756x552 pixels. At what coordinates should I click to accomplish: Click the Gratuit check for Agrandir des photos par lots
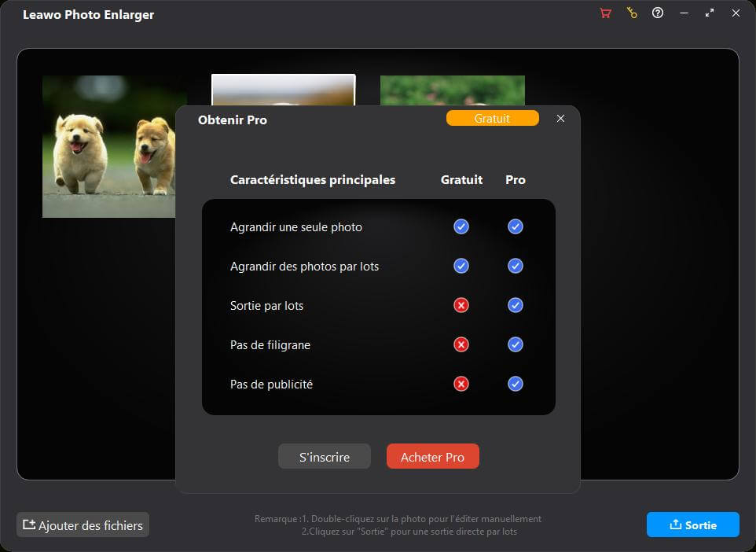click(461, 266)
